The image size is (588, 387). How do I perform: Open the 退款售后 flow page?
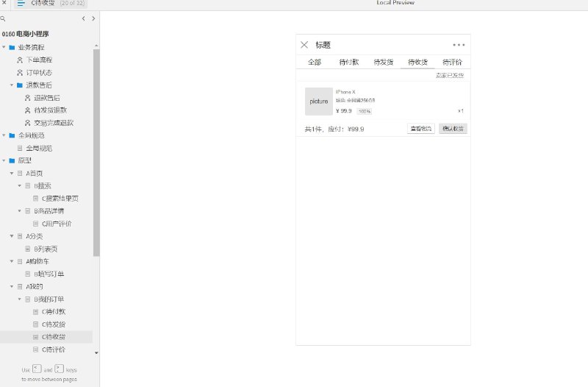[47, 98]
